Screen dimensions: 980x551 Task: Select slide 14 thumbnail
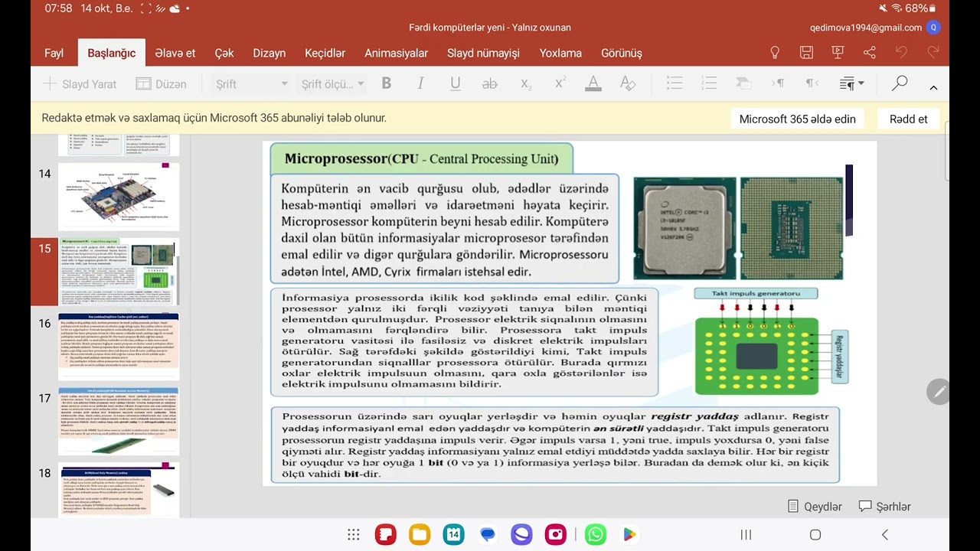coord(119,196)
